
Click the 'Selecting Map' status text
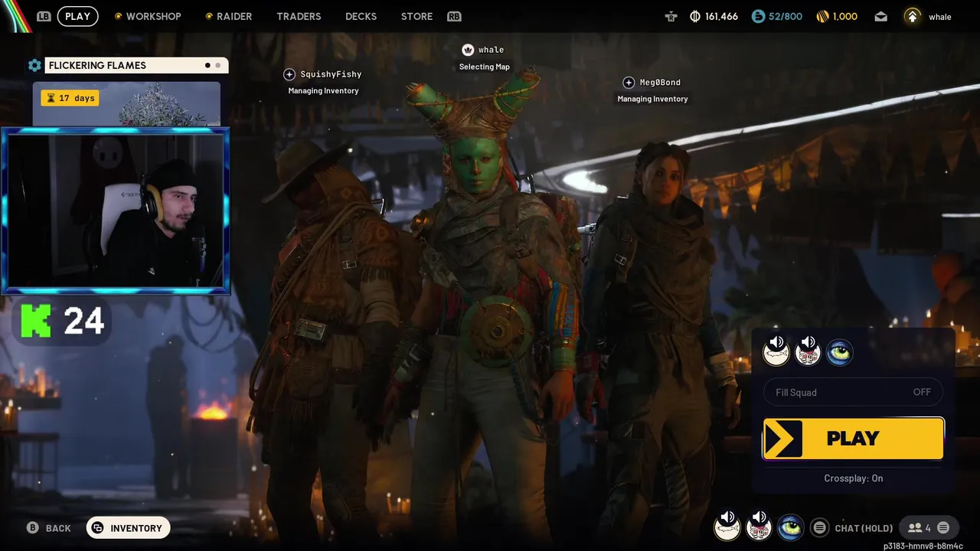484,67
